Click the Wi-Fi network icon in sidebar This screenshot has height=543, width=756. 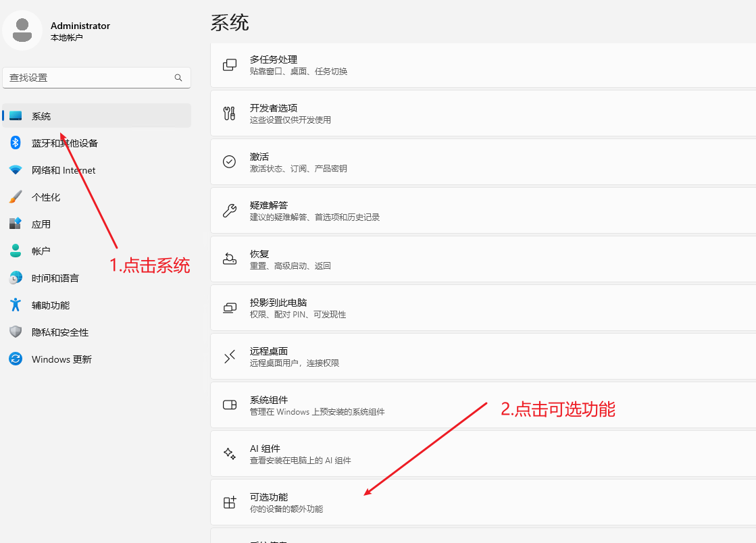(x=16, y=170)
